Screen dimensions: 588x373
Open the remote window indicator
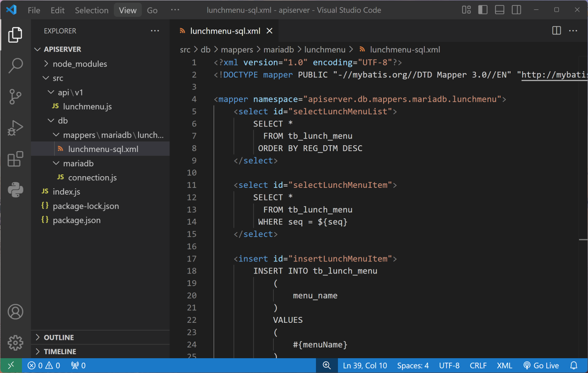pyautogui.click(x=11, y=365)
